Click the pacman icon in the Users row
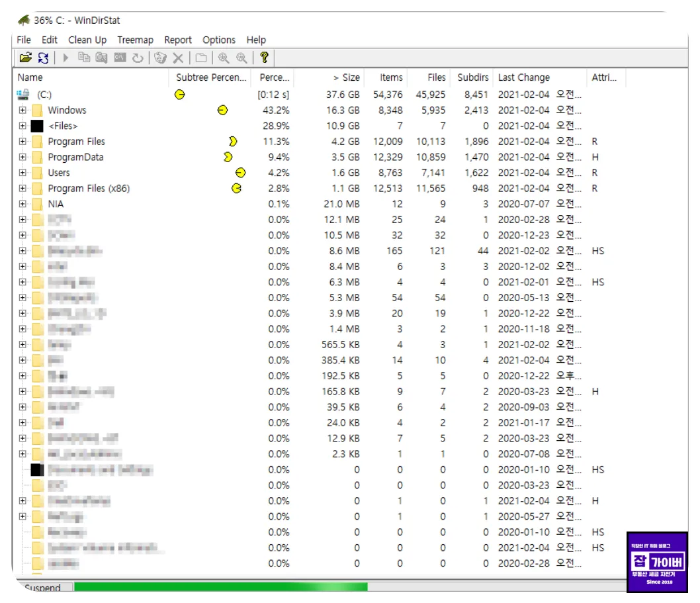The width and height of the screenshot is (700, 603). [x=240, y=172]
